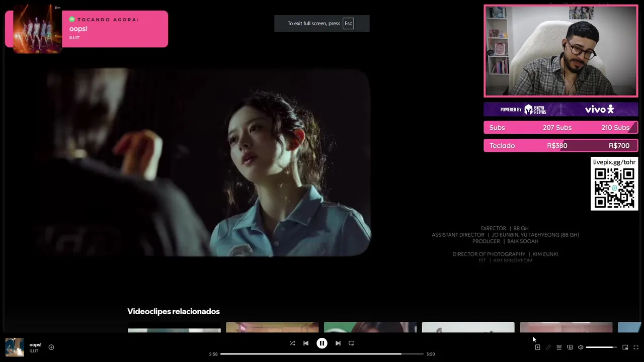Toggle the repeat button beside next track
The width and height of the screenshot is (644, 362).
click(x=352, y=343)
